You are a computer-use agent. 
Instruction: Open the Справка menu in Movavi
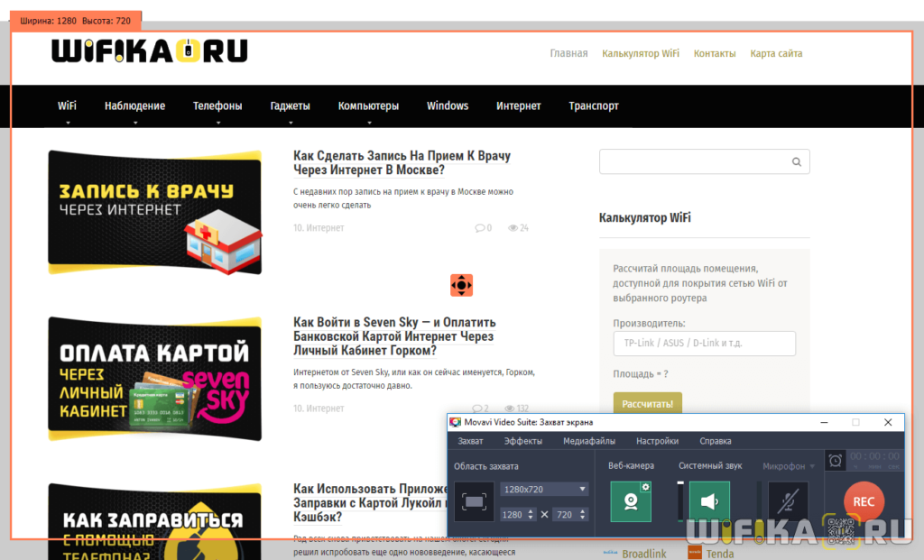[716, 441]
